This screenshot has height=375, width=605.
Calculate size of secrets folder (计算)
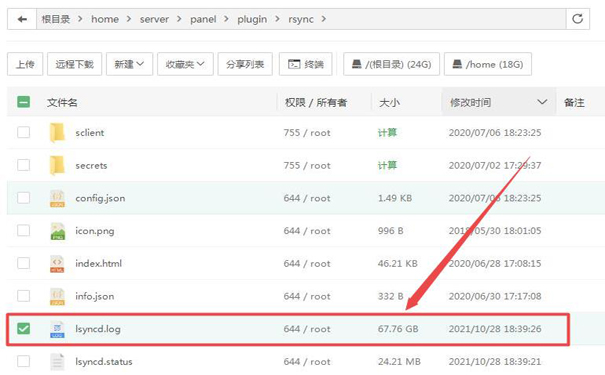pyautogui.click(x=387, y=166)
